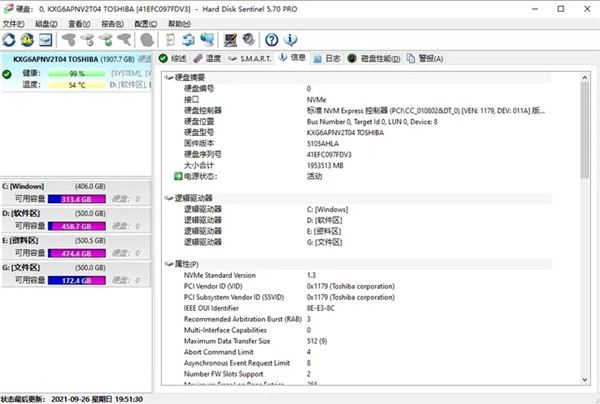Select the E: [资料区] partition header

76,241
